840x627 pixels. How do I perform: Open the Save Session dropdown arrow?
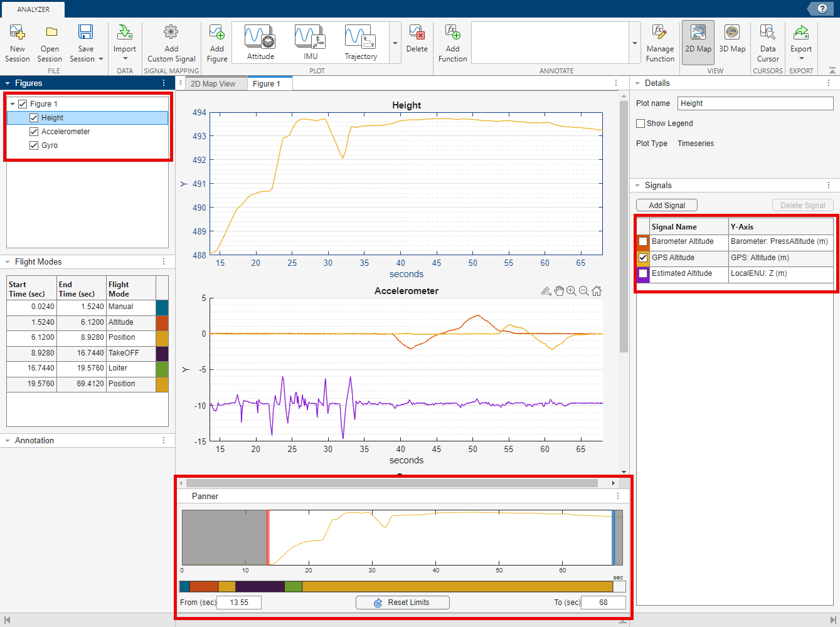point(100,59)
